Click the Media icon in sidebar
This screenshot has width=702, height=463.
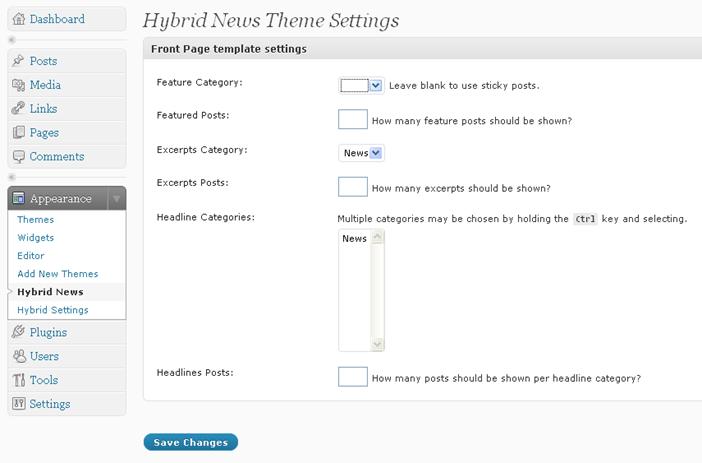pos(18,85)
